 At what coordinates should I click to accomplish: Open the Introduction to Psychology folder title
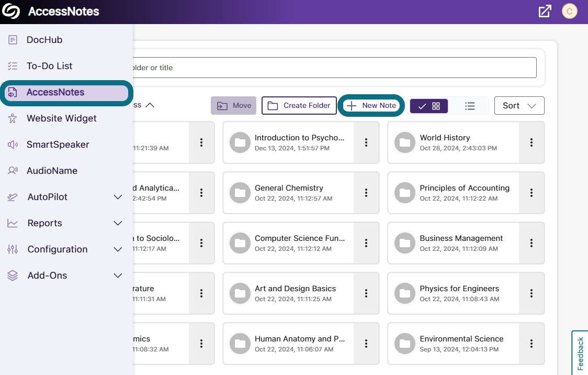[x=299, y=138]
